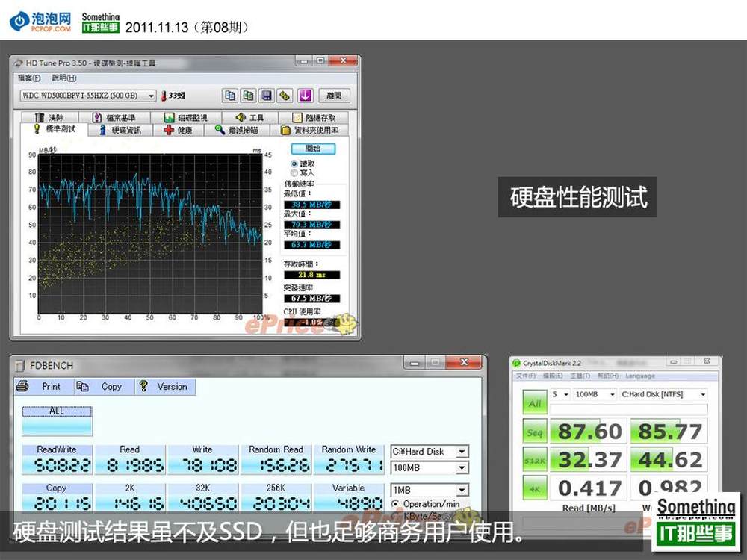Click the 32.37 512K read result
This screenshot has height=560, width=747.
coord(589,459)
